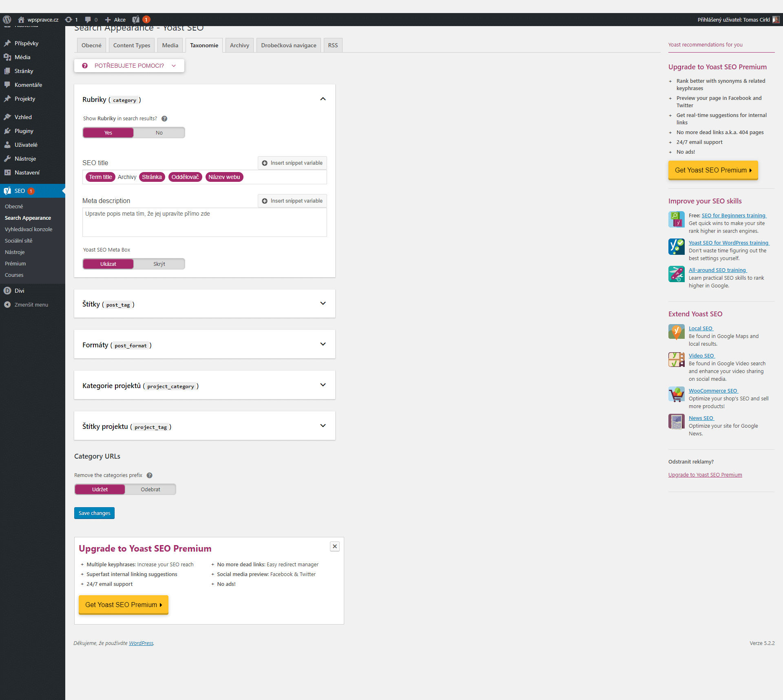This screenshot has height=700, width=783.
Task: Click Zmenšit menu collapse icon
Action: point(7,305)
